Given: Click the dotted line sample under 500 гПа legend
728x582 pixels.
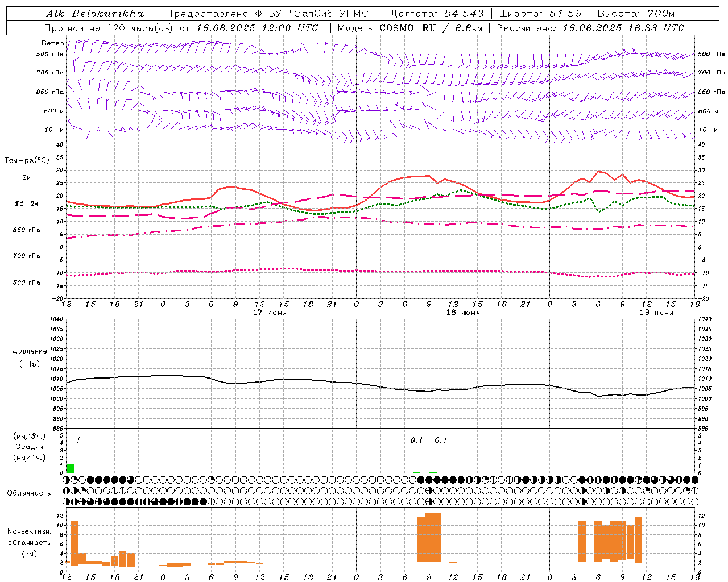Looking at the screenshot, I should coord(26,289).
